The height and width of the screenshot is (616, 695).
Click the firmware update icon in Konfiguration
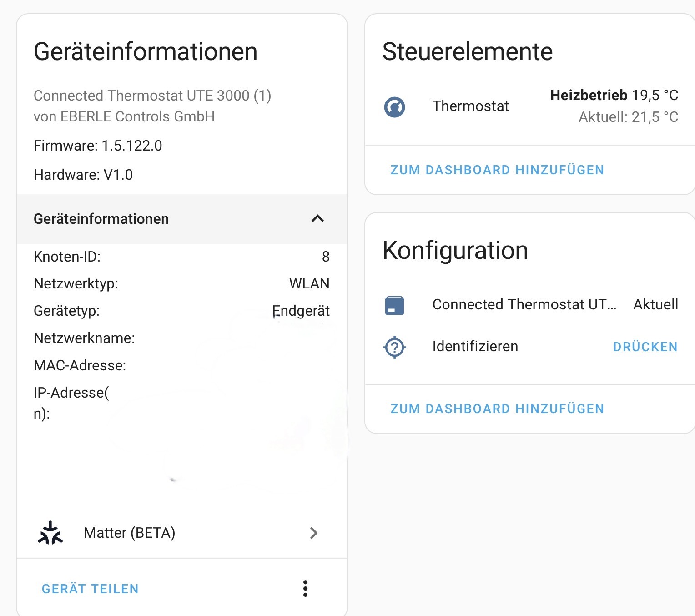pos(394,305)
